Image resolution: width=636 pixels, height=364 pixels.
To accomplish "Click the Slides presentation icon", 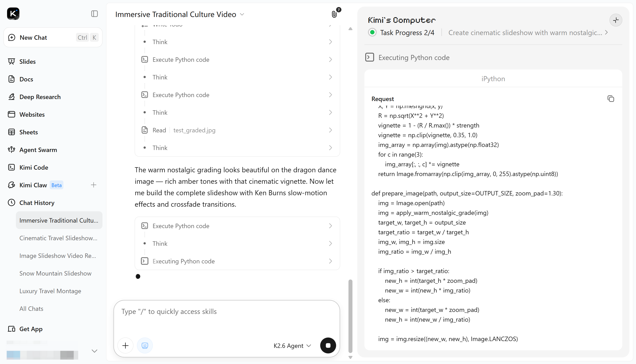I will click(11, 62).
